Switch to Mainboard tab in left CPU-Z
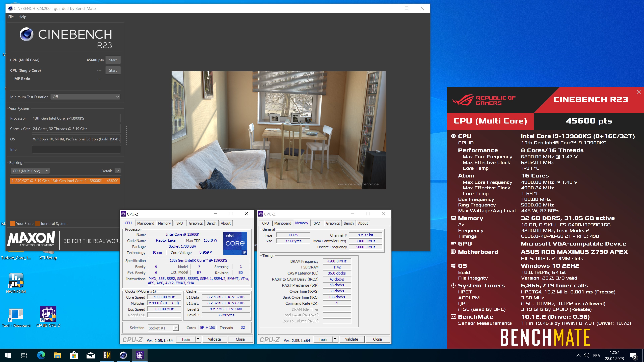 coord(146,223)
